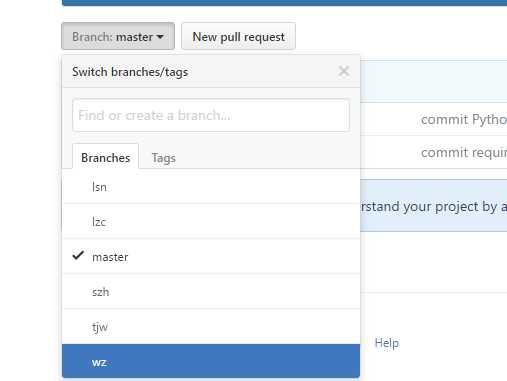Viewport: 507px width, 381px height.
Task: Click the dropdown caret next to master
Action: tap(160, 37)
